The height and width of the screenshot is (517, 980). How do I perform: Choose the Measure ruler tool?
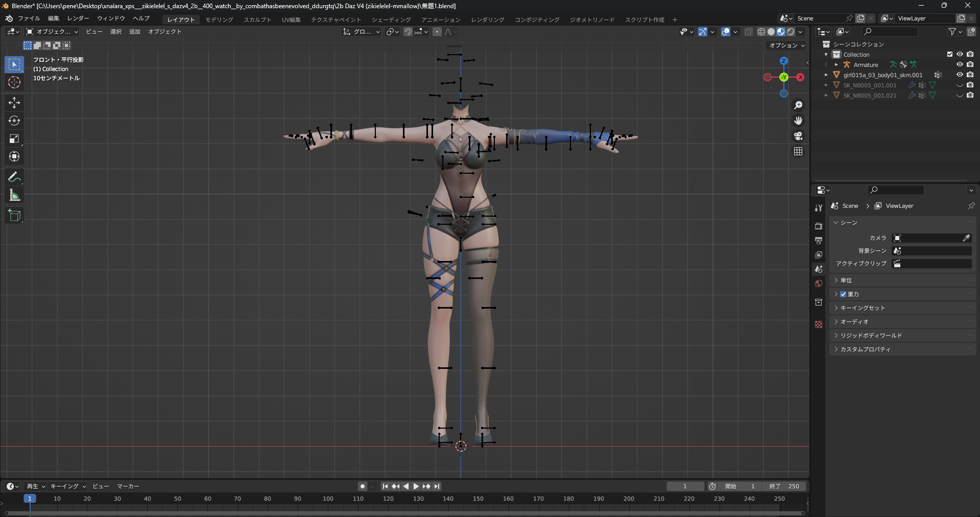tap(14, 195)
